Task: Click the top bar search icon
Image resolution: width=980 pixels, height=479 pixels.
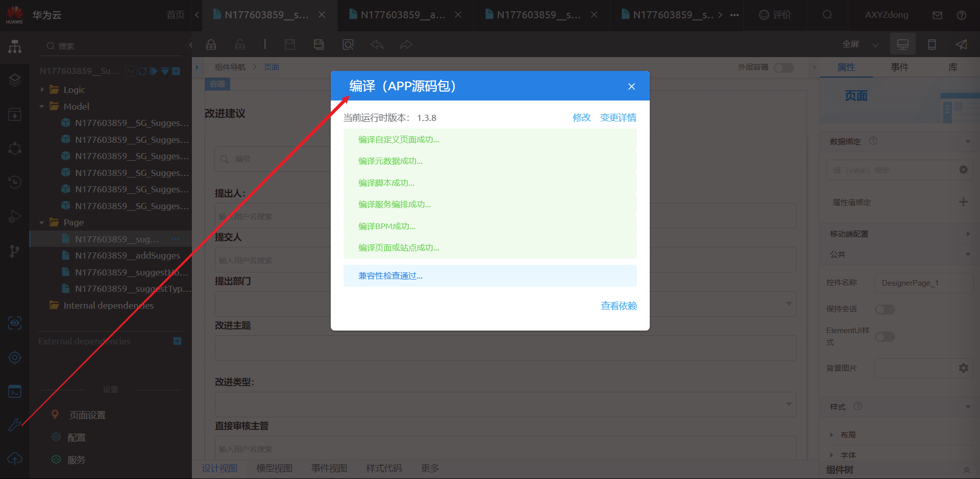Action: (827, 15)
